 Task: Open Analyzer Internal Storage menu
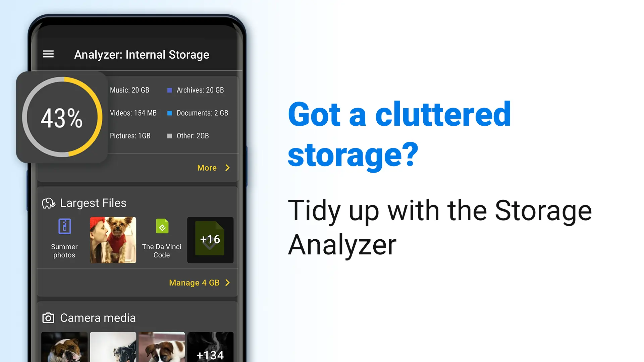[49, 54]
